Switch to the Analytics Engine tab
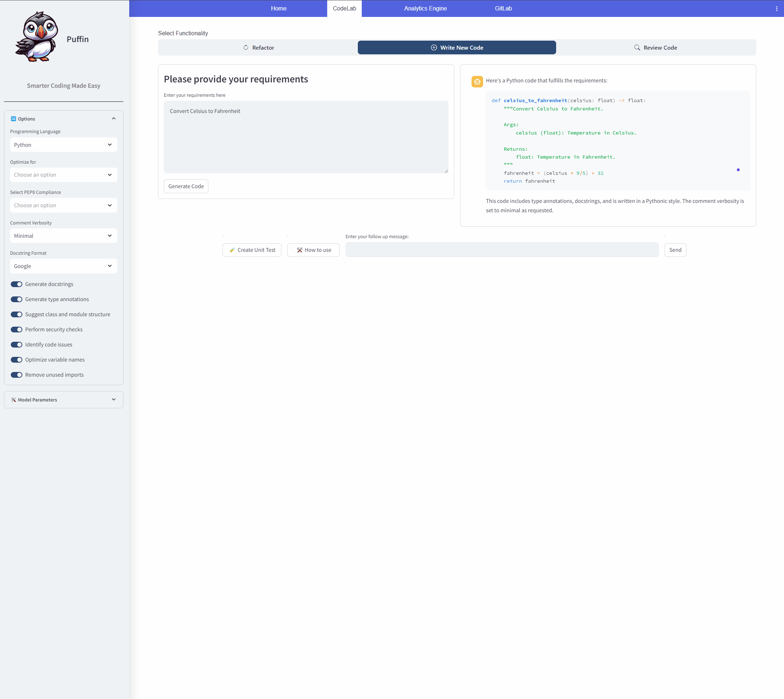The height and width of the screenshot is (699, 784). [425, 8]
